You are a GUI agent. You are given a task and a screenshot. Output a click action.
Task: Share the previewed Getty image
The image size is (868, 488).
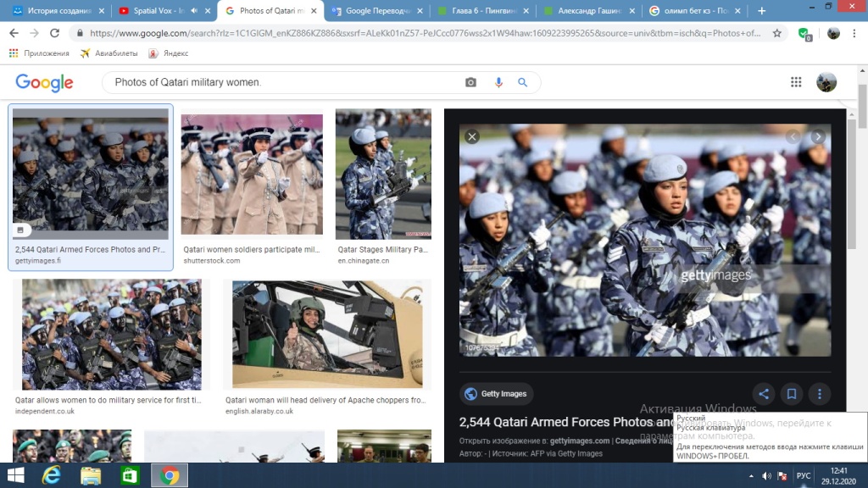tap(764, 394)
